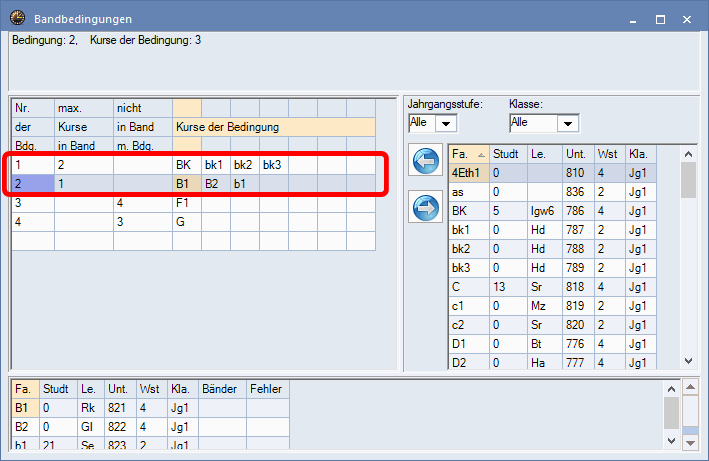The width and height of the screenshot is (709, 461).
Task: Click the cell for condition number 3
Action: (32, 202)
